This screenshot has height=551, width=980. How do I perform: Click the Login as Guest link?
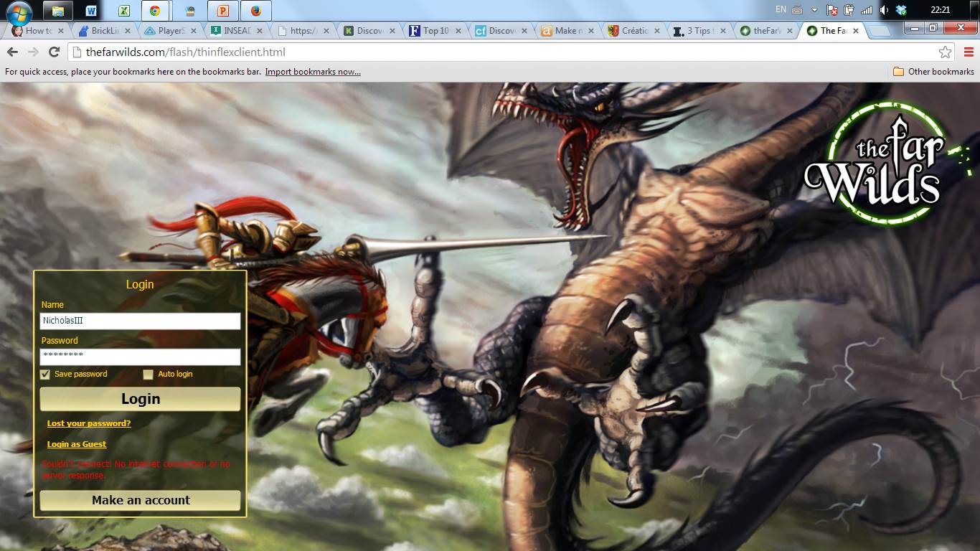pos(77,444)
